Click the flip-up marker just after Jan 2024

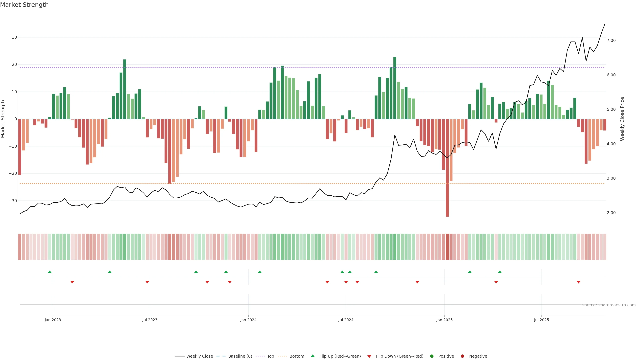click(260, 272)
